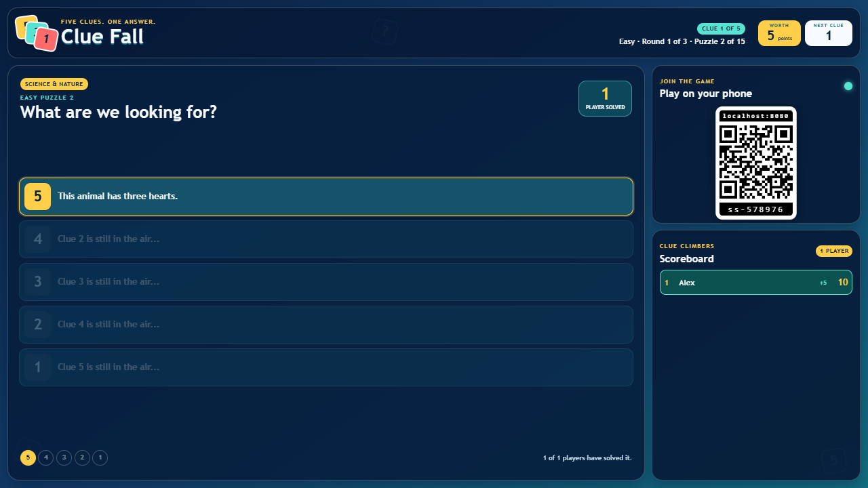
Task: Click the '1 Player Solved' counter box
Action: 605,99
